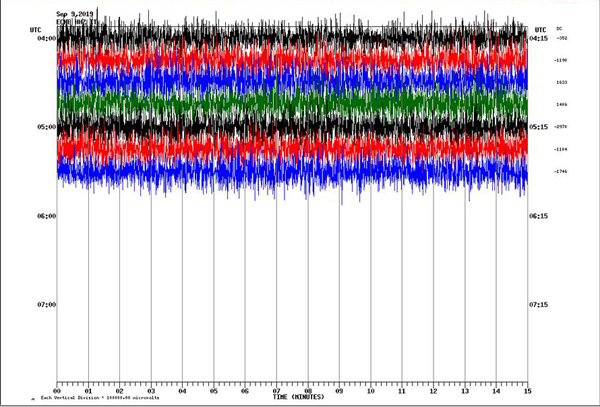The width and height of the screenshot is (600, 407).
Task: Click the 05:00 UTC label on left axis
Action: (46, 127)
